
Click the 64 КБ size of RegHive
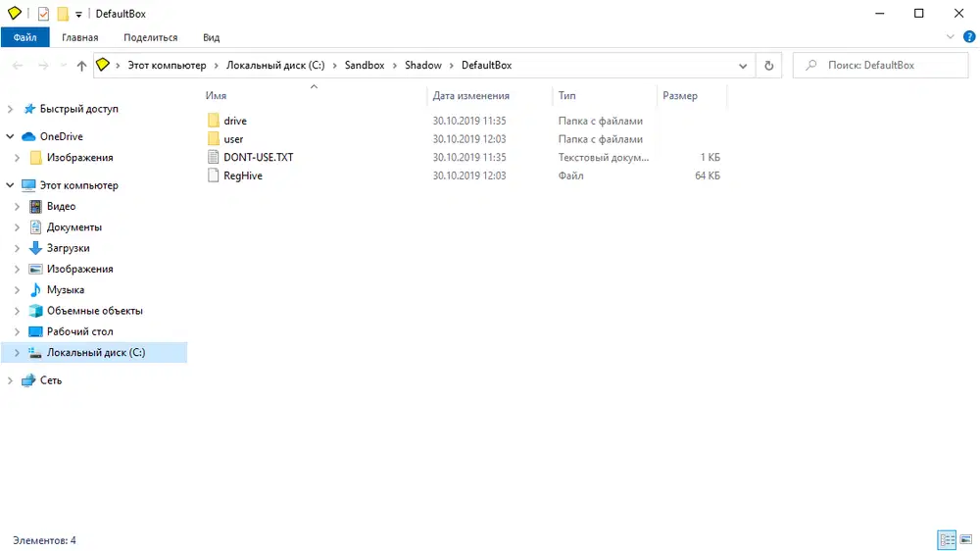pos(708,175)
